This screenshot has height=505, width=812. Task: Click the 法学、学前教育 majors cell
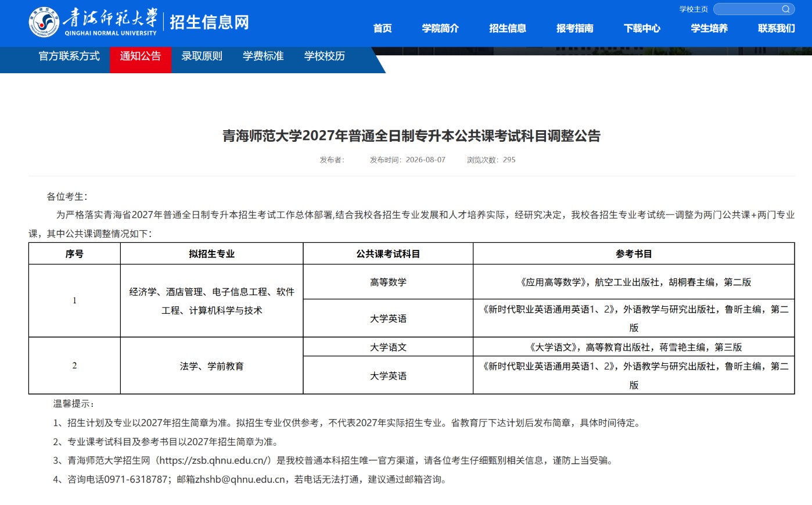coord(212,366)
